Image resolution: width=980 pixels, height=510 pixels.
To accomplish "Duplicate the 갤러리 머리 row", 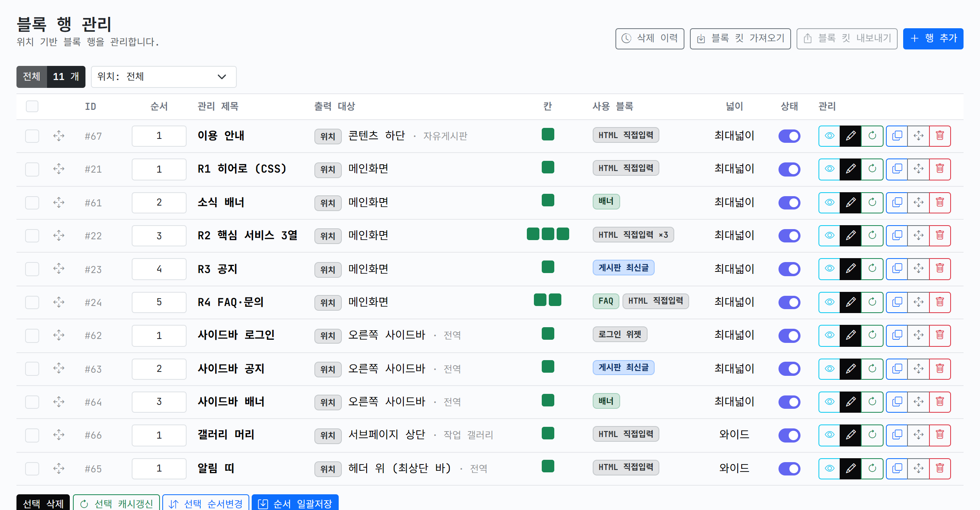I will [897, 435].
